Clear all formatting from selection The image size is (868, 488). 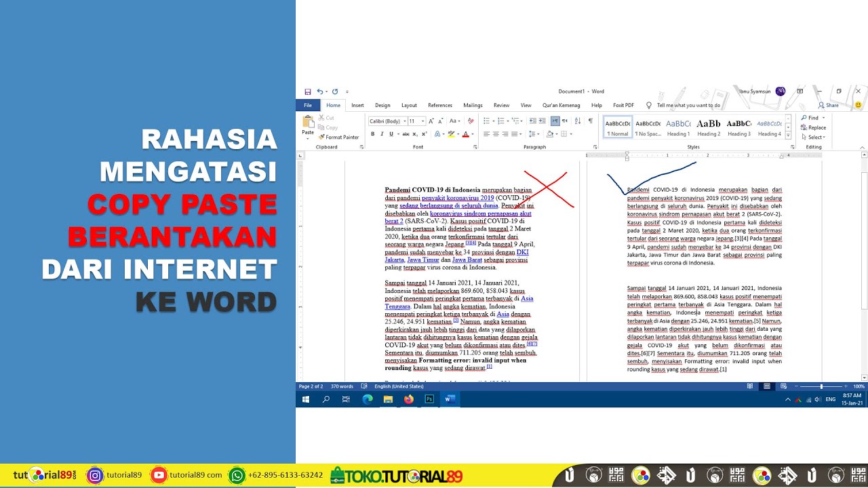471,121
